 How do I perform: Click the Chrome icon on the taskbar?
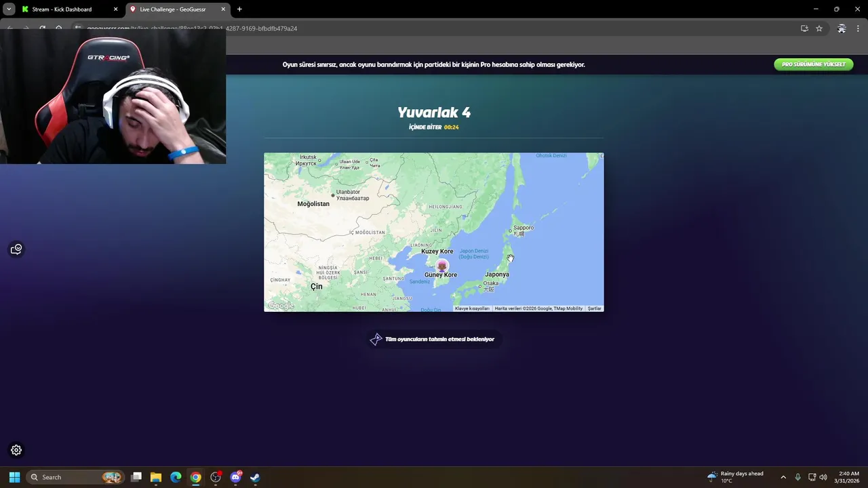coord(195,477)
